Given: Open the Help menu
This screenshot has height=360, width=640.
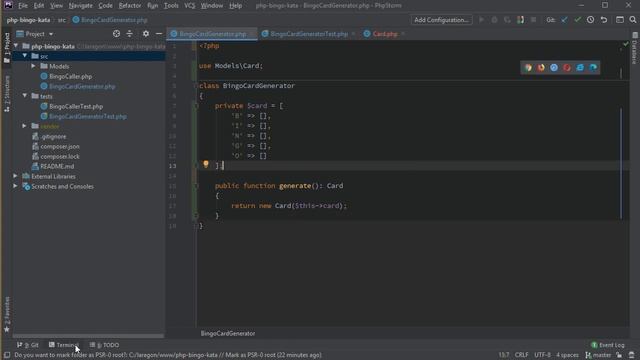Looking at the screenshot, I should click(x=236, y=6).
